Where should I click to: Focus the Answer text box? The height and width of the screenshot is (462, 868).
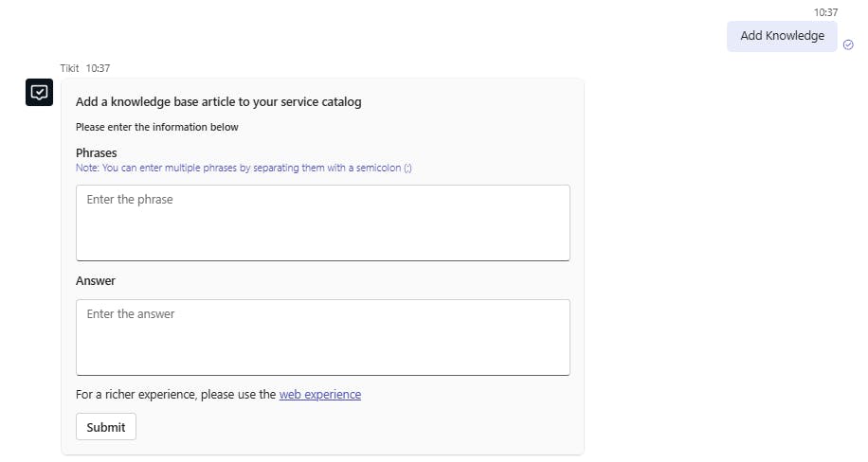click(x=322, y=337)
